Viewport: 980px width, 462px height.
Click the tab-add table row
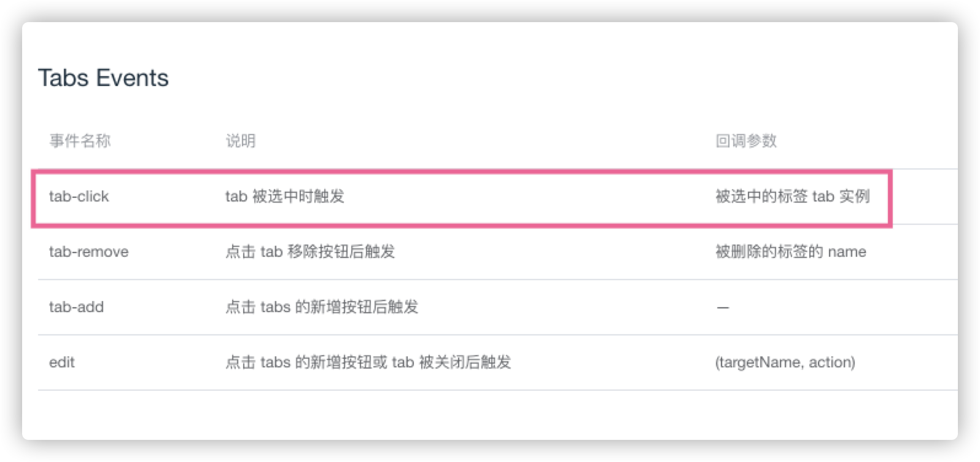tap(498, 307)
